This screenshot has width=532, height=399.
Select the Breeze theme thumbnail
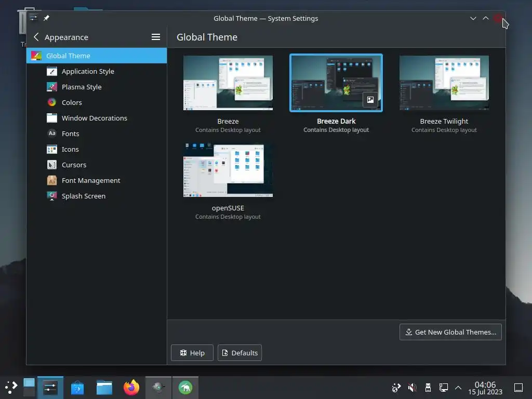pyautogui.click(x=228, y=83)
